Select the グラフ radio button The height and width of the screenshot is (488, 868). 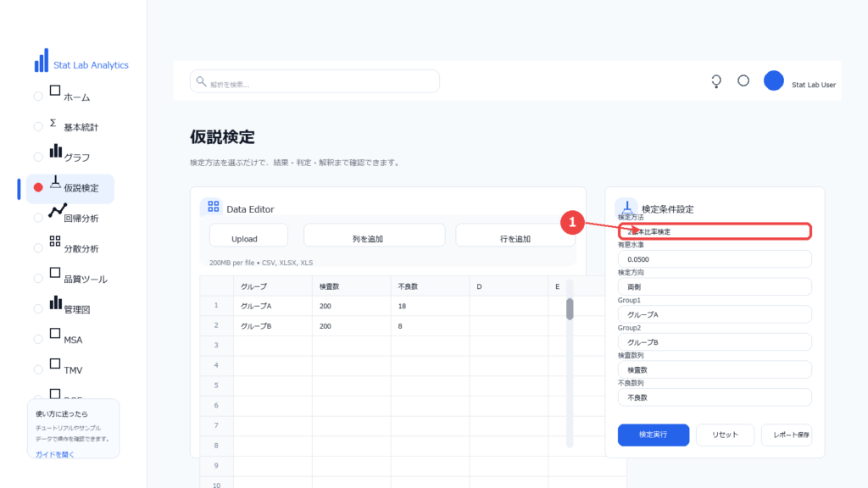(38, 157)
